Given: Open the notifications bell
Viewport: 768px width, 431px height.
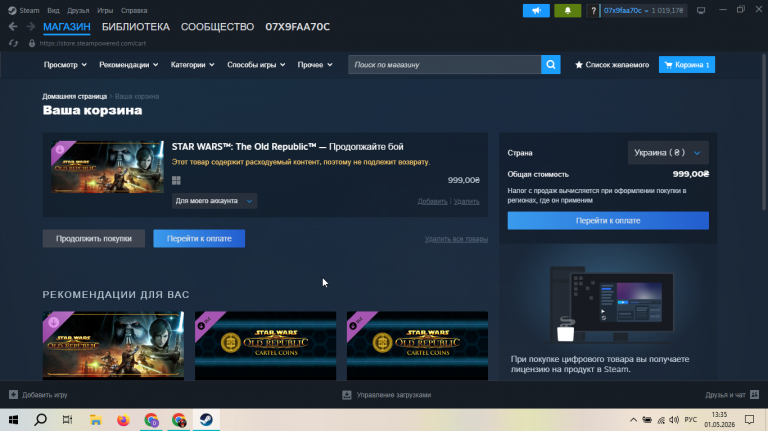Looking at the screenshot, I should point(568,10).
